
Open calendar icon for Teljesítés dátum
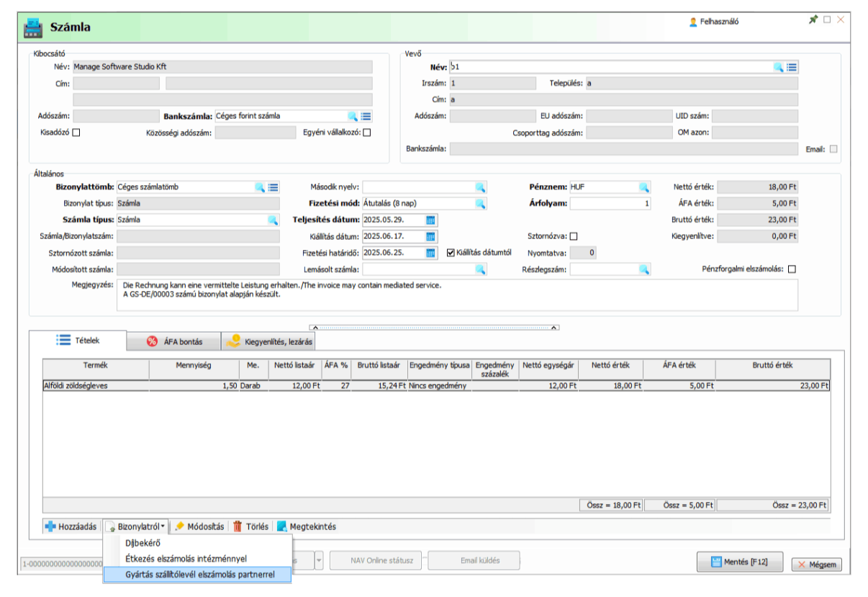[x=430, y=220]
